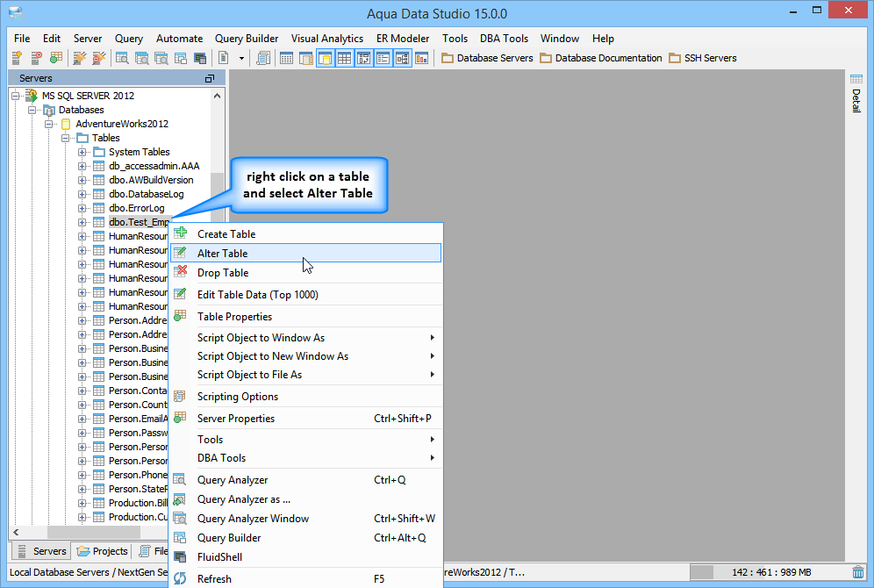This screenshot has width=874, height=588.
Task: Click the bar chart toolbar icon
Action: 422,58
